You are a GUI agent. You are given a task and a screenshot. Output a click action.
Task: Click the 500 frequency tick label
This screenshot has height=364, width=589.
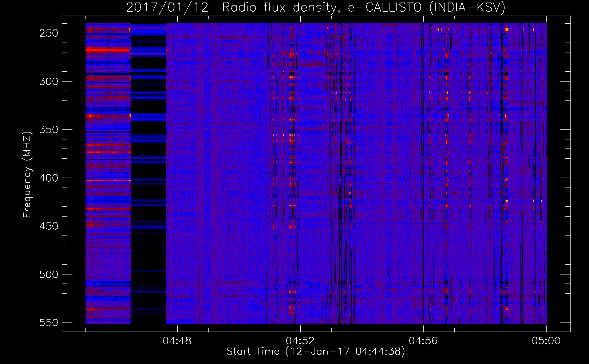49,274
